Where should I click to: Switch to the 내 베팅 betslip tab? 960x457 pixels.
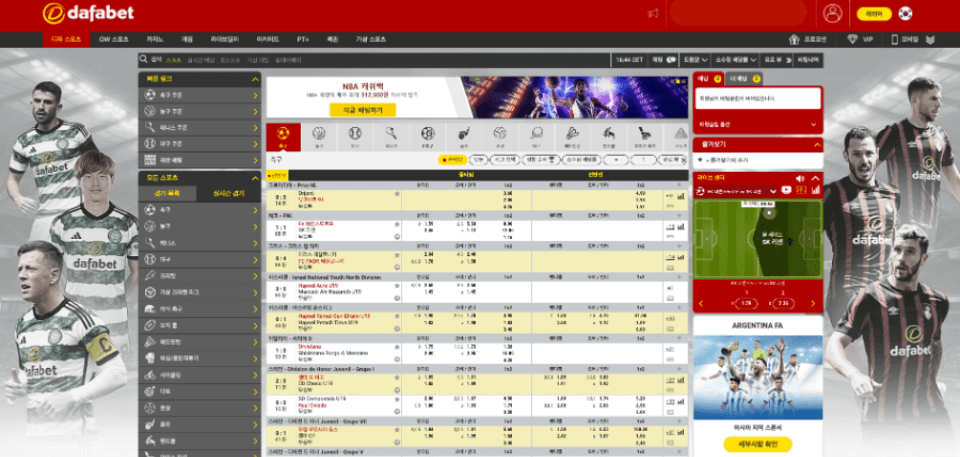tap(744, 79)
